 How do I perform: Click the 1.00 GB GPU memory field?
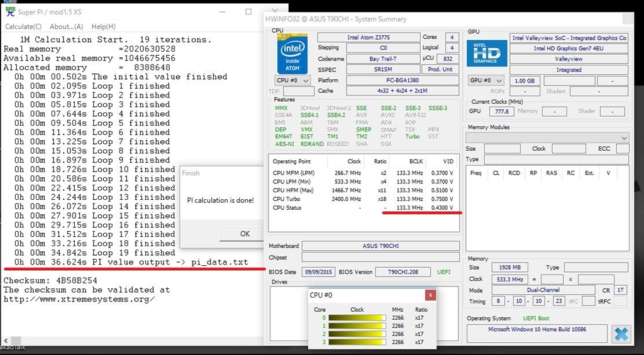tap(525, 81)
